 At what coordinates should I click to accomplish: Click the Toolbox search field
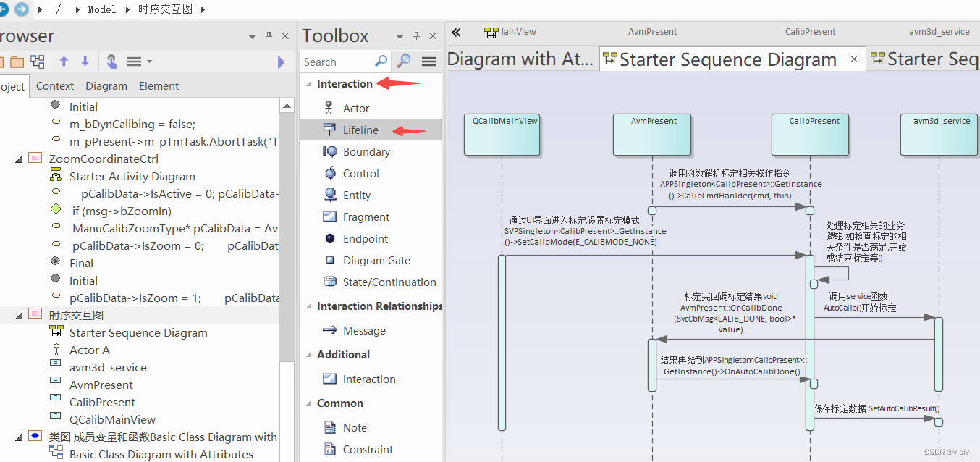pos(337,62)
